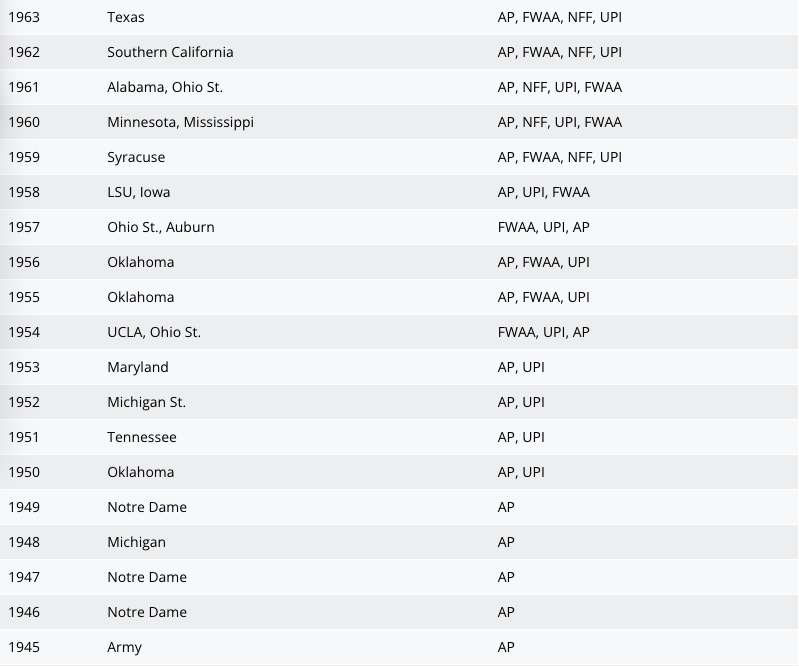799x666 pixels.
Task: Click Southern California in the 1962 row
Action: 170,52
